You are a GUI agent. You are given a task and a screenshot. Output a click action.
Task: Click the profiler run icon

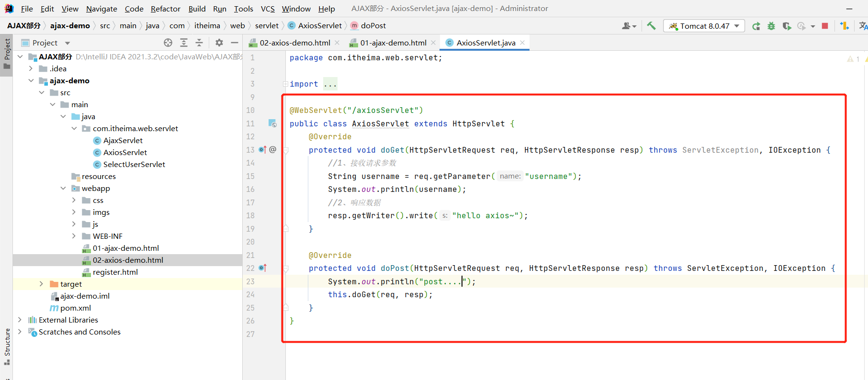click(x=801, y=26)
